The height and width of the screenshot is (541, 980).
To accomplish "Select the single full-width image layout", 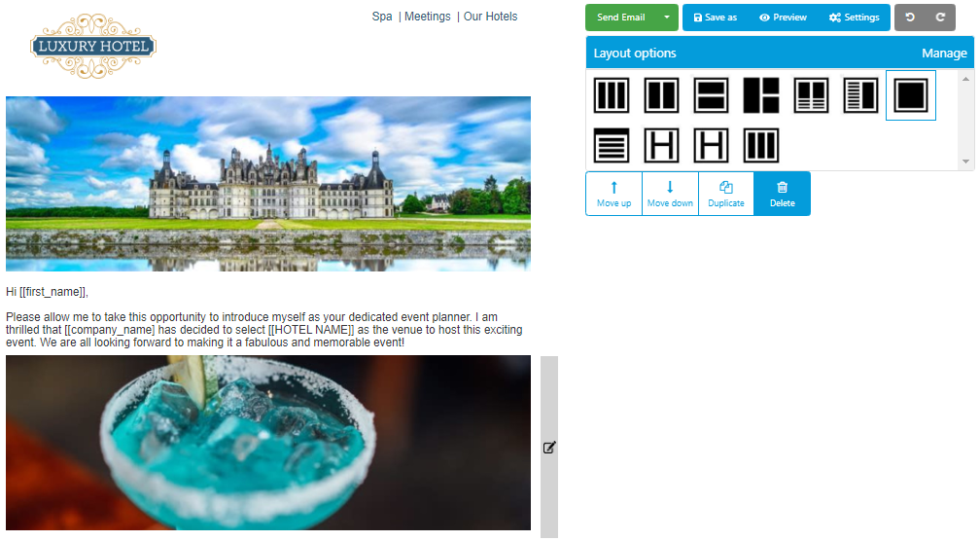I will click(911, 95).
